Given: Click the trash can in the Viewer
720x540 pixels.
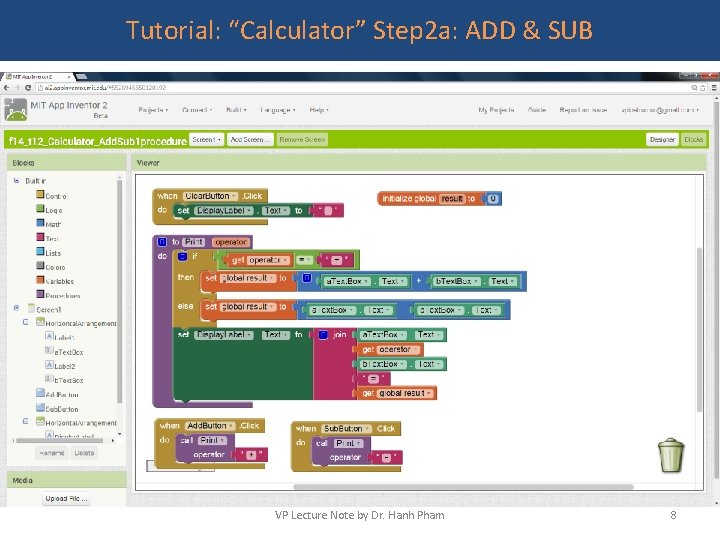Looking at the screenshot, I should (x=671, y=455).
